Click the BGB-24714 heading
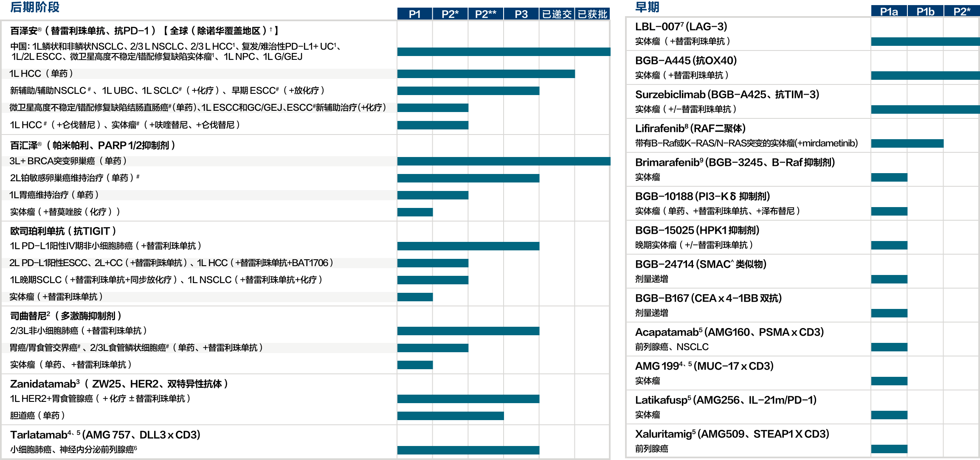The width and height of the screenshot is (980, 460). (701, 264)
